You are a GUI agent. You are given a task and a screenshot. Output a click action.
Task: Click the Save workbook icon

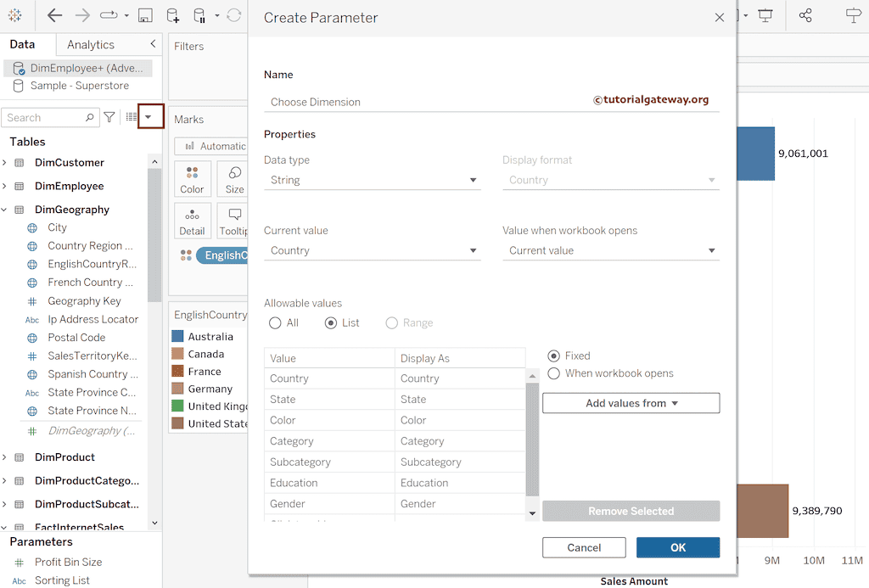pos(145,15)
